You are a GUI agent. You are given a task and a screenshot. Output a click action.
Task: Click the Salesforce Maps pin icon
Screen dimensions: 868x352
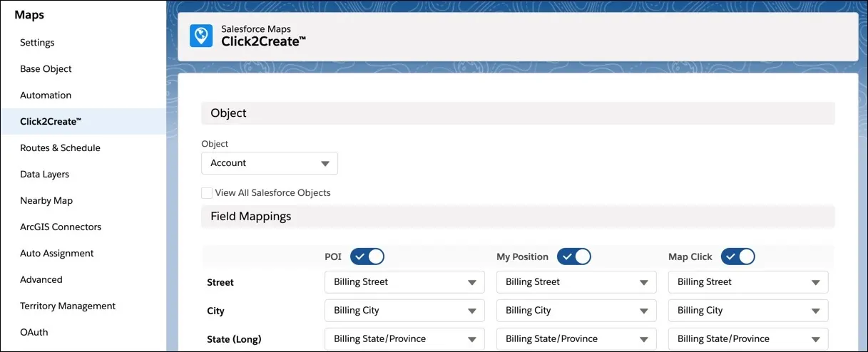201,36
